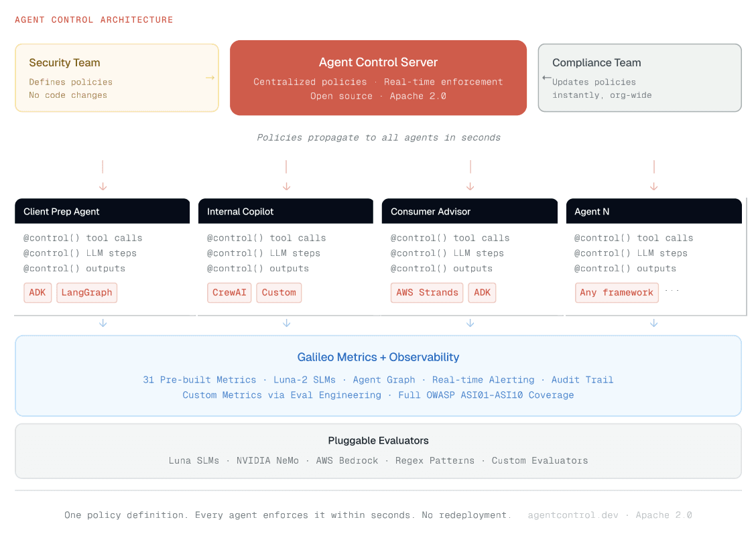Image resolution: width=756 pixels, height=536 pixels.
Task: Click the AWS Bedrock evaluator text
Action: [x=347, y=461]
